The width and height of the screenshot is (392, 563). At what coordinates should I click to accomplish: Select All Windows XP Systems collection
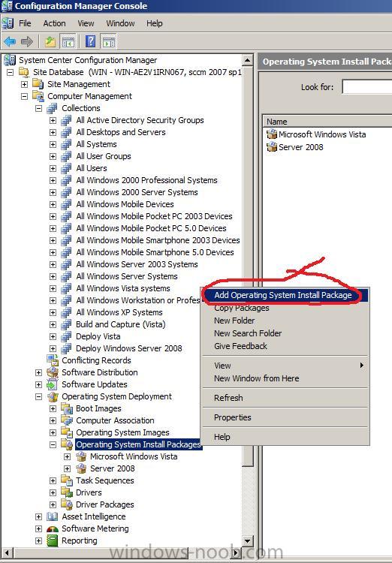tap(119, 312)
